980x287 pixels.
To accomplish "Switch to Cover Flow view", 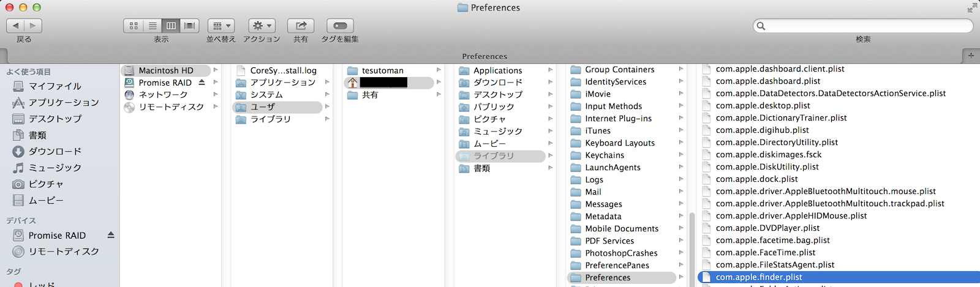I will coord(190,26).
